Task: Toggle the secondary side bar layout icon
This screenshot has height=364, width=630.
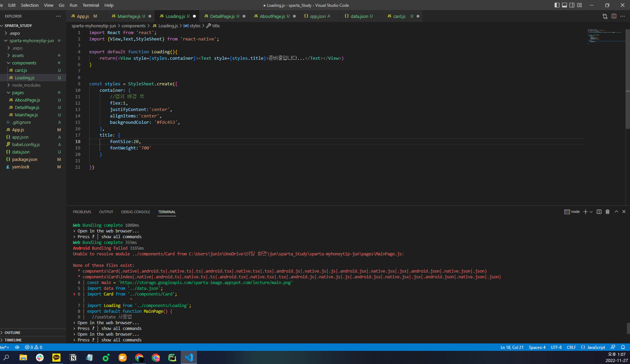Action: coord(572,5)
